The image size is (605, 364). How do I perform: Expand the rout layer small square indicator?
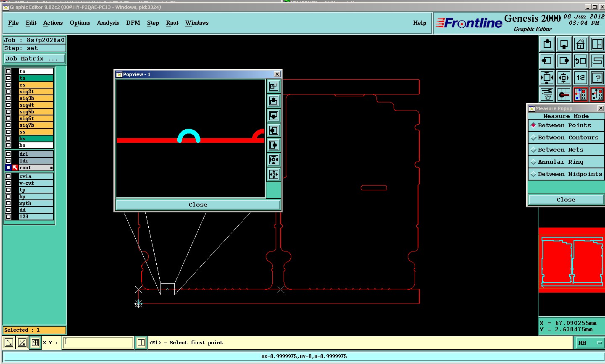click(x=51, y=168)
